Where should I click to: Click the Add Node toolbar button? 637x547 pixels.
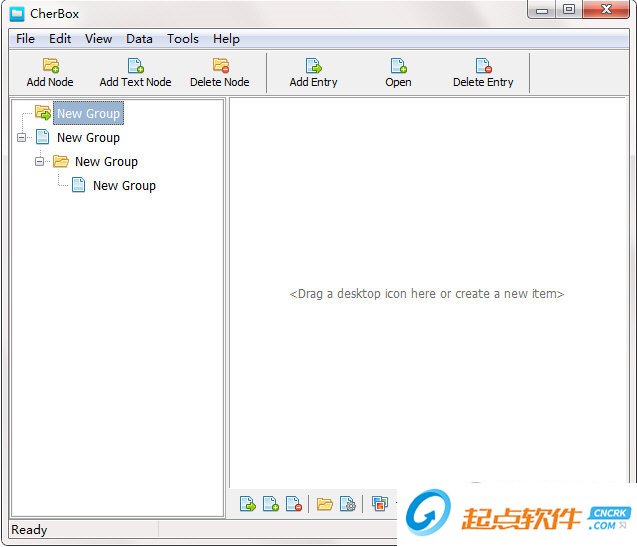click(x=50, y=73)
